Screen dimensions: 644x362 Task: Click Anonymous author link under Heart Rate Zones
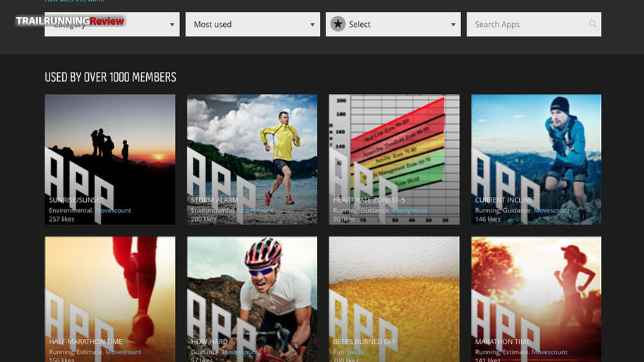point(410,210)
